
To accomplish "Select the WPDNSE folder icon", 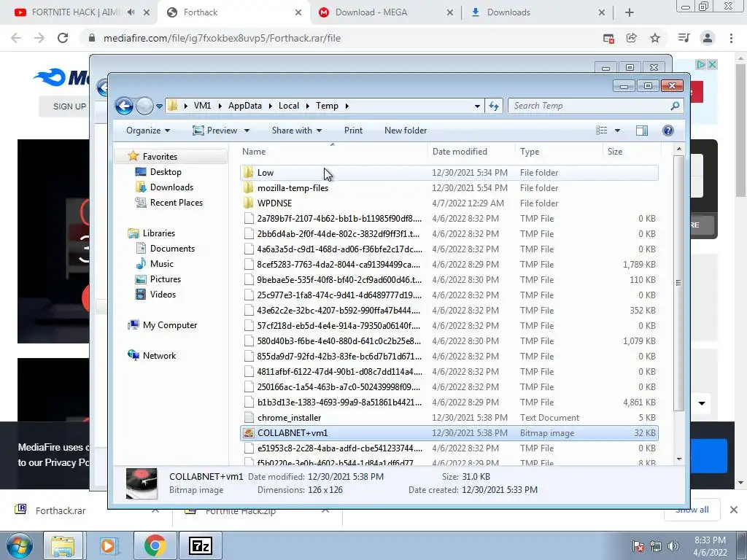I will (x=248, y=203).
